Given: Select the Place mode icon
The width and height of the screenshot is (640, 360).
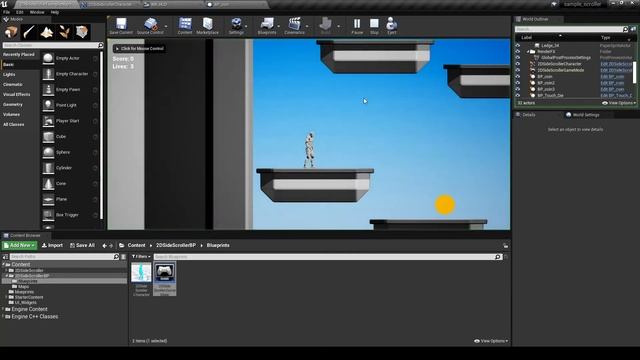Looking at the screenshot, I should coord(11,32).
